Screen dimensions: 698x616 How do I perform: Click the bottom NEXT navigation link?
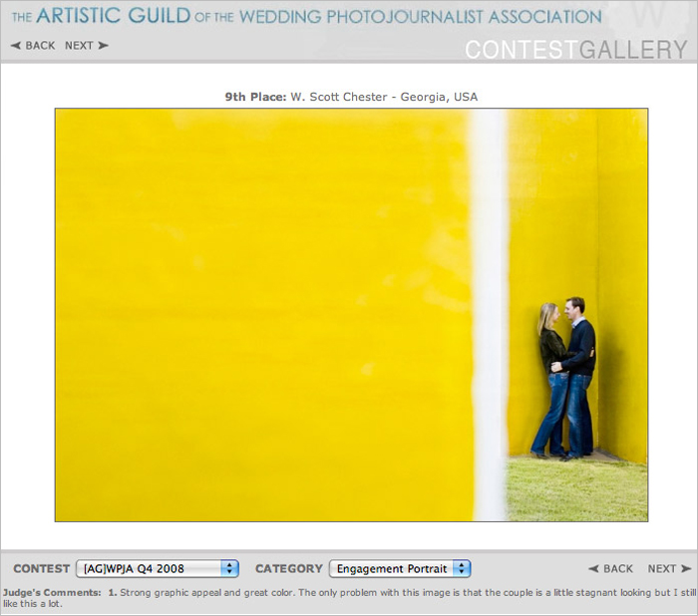pyautogui.click(x=669, y=568)
